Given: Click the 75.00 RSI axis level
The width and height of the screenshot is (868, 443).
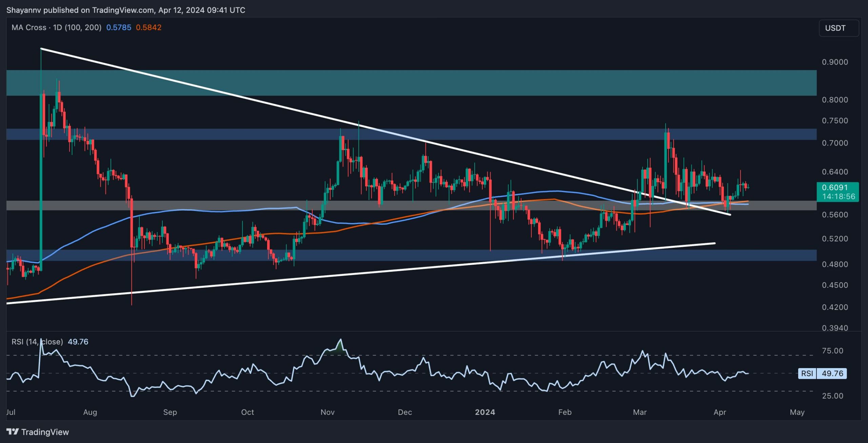Looking at the screenshot, I should (x=832, y=351).
